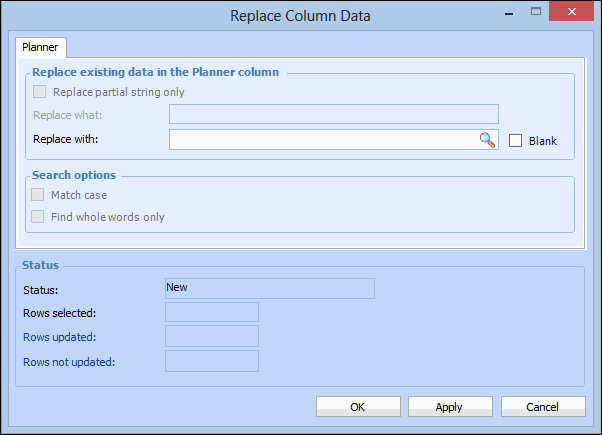Select the Status field showing New
Viewport: 602px width, 435px height.
269,288
